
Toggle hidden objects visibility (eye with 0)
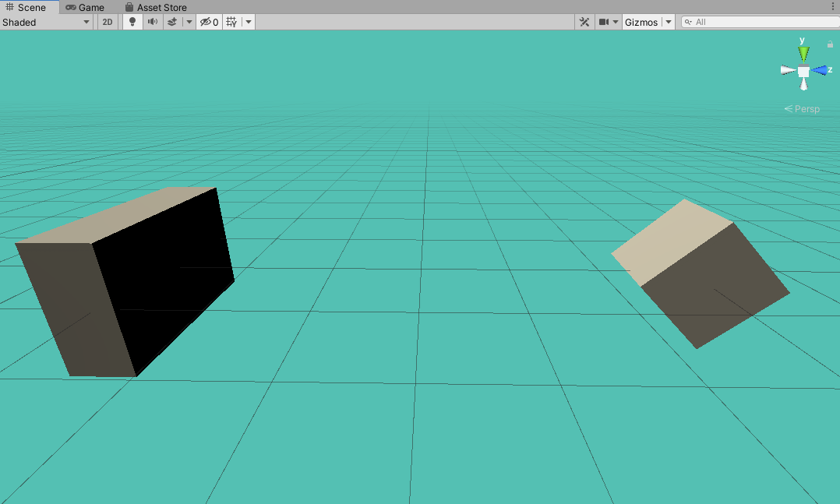click(209, 22)
